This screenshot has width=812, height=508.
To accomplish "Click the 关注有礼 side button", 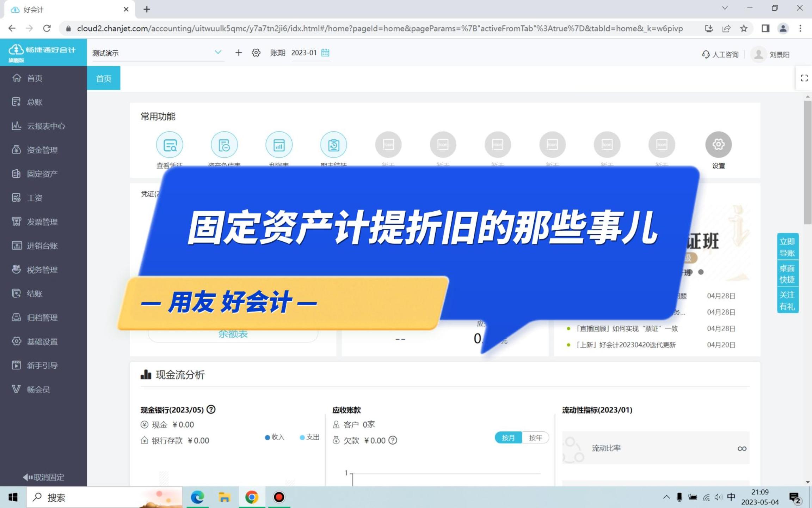I will (x=787, y=301).
